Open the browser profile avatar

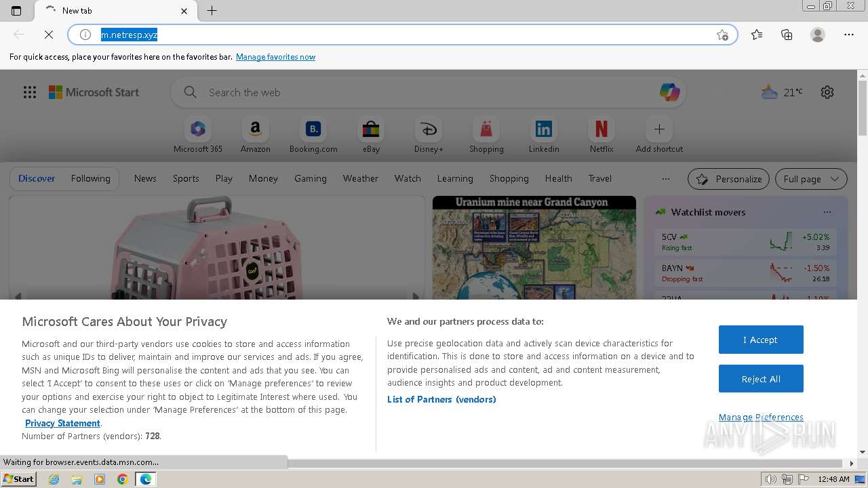tap(818, 35)
